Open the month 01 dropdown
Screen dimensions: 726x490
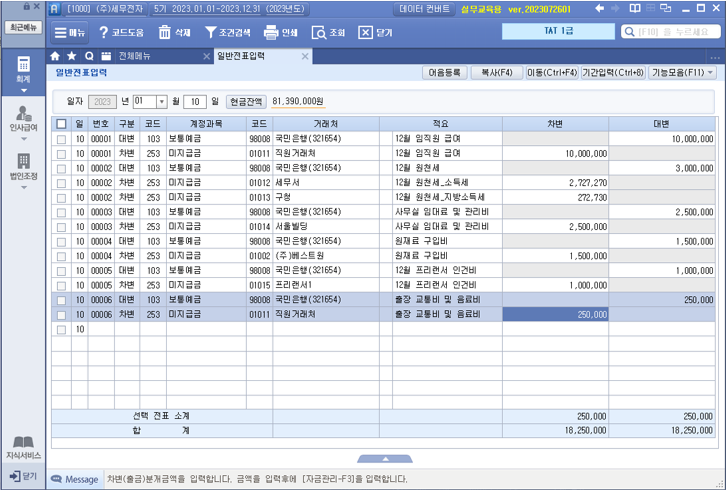point(162,101)
